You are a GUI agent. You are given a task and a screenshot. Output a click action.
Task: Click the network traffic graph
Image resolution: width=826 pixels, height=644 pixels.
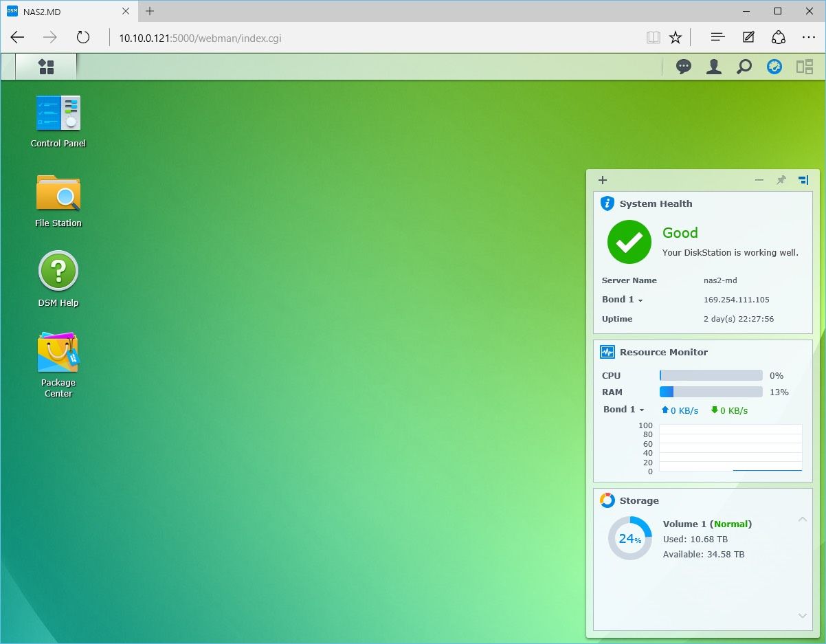pos(730,448)
